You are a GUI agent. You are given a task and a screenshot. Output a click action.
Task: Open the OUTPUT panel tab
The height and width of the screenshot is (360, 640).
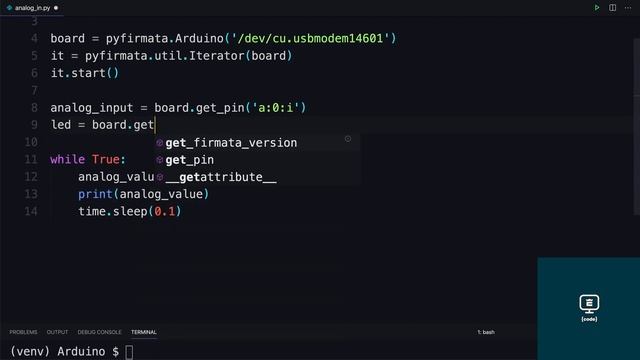coord(57,332)
